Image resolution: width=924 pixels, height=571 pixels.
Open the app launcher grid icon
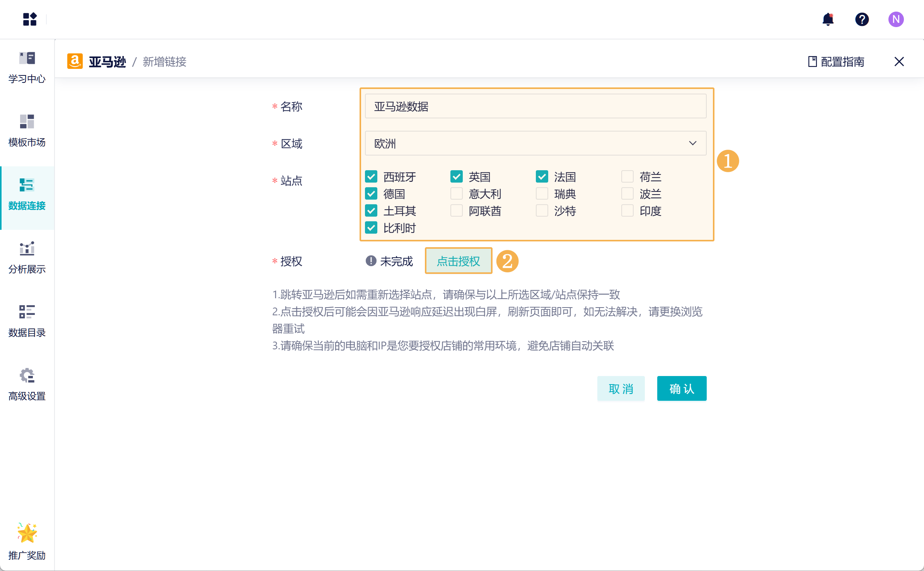[30, 19]
